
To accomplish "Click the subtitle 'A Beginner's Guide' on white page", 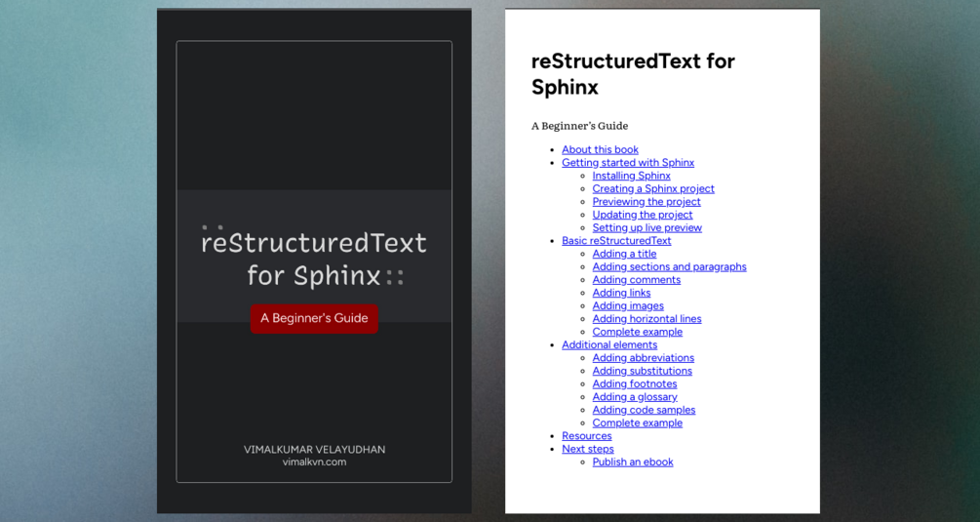I will [x=579, y=126].
